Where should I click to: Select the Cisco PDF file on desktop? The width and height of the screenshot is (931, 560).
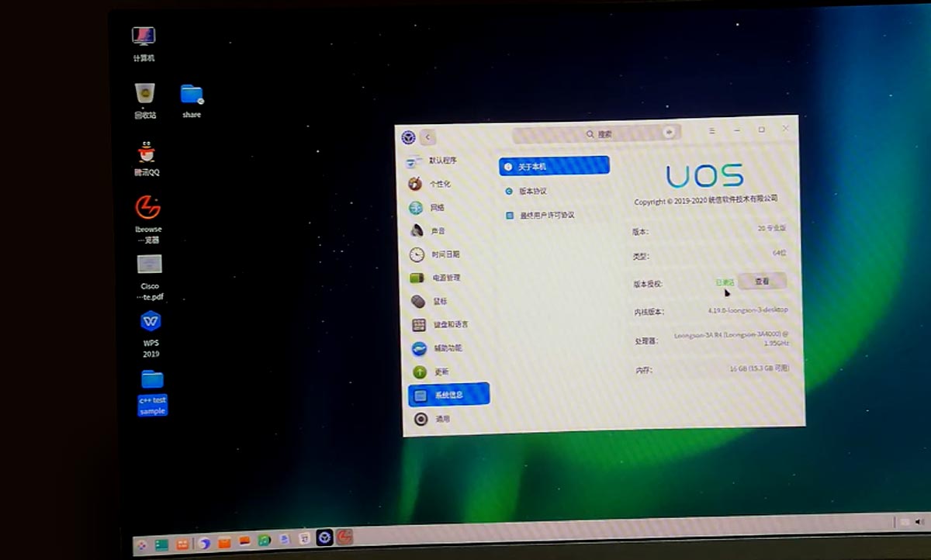coord(150,278)
